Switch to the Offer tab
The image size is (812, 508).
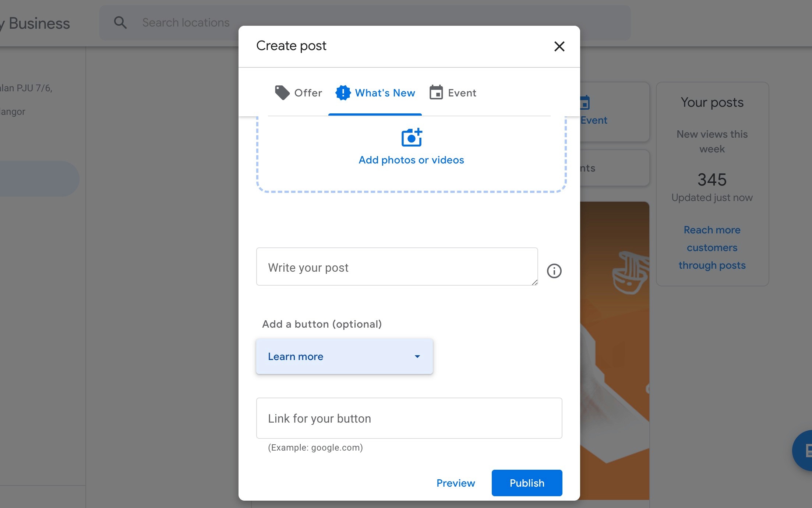(297, 93)
